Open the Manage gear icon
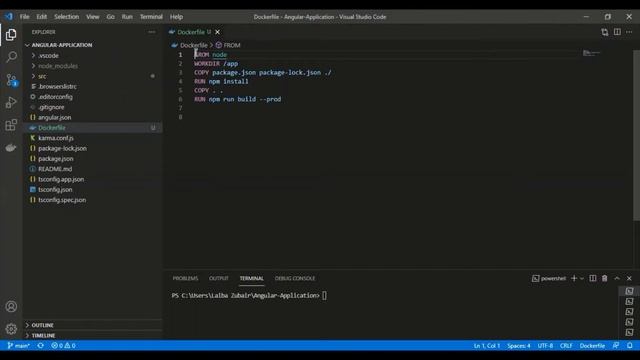The image size is (640, 360). (x=11, y=329)
